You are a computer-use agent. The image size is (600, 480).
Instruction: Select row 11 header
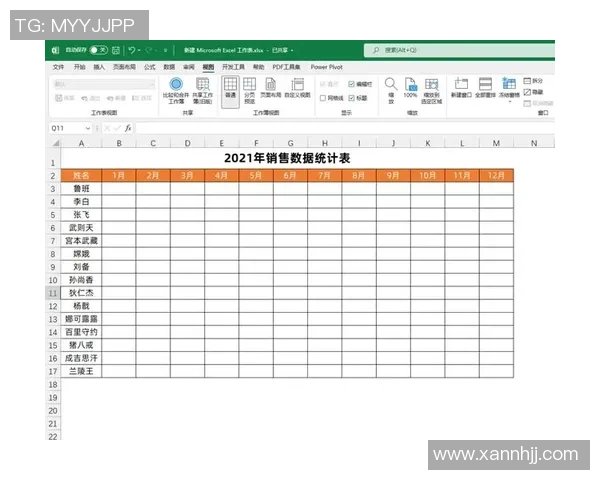pyautogui.click(x=53, y=293)
